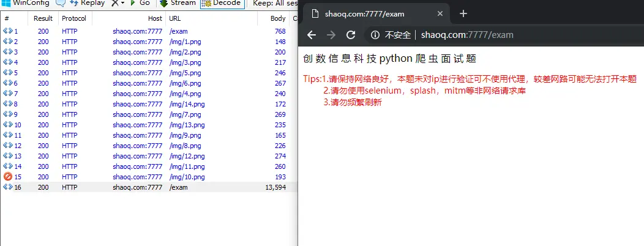Select the icon of session 1
Viewport: 644px width, 246px height.
coord(7,31)
